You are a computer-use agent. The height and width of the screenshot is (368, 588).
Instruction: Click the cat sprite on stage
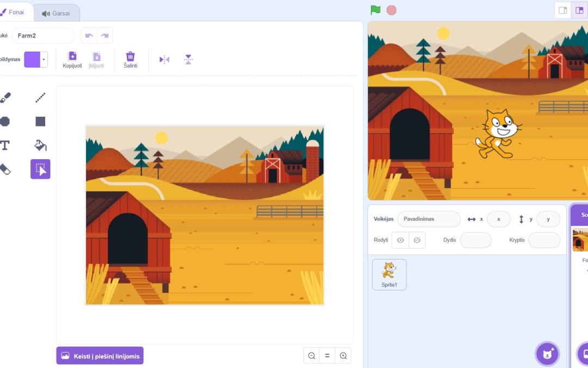499,134
